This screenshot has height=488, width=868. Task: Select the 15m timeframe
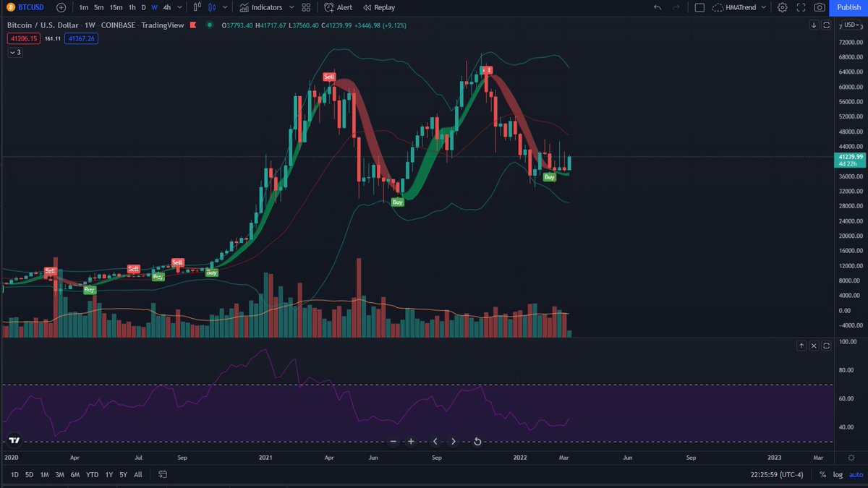[x=116, y=7]
